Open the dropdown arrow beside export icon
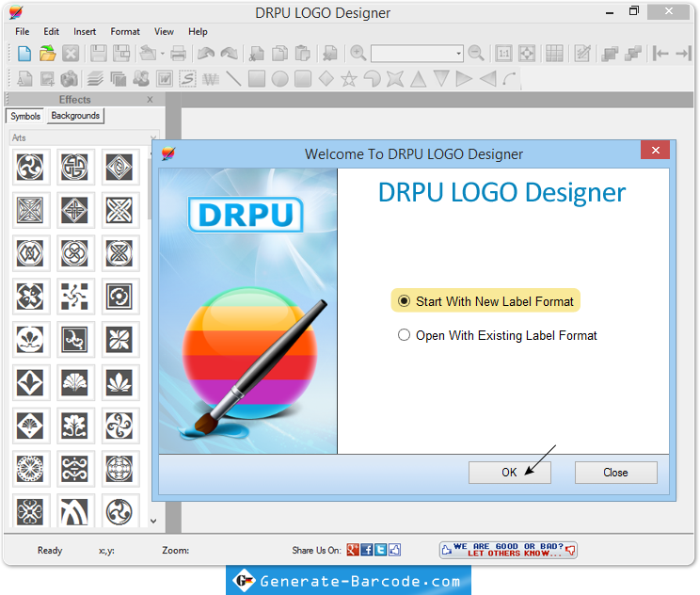Image resolution: width=700 pixels, height=595 pixels. point(163,54)
